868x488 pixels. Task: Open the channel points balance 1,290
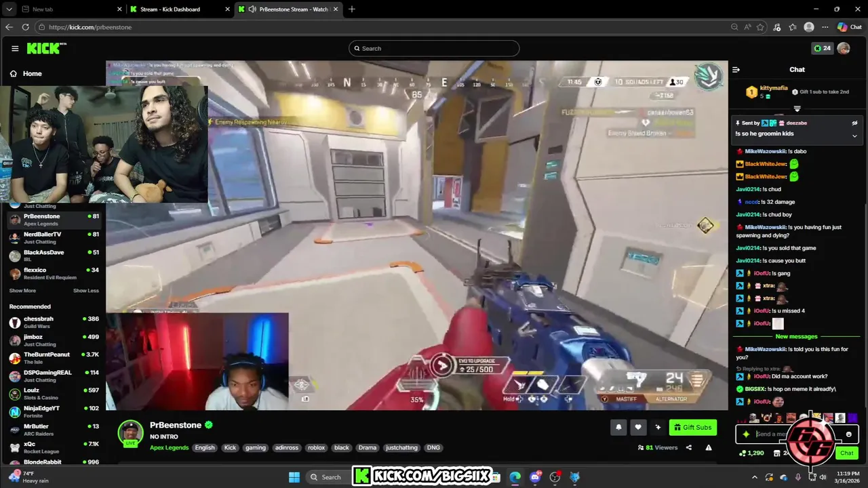point(752,453)
